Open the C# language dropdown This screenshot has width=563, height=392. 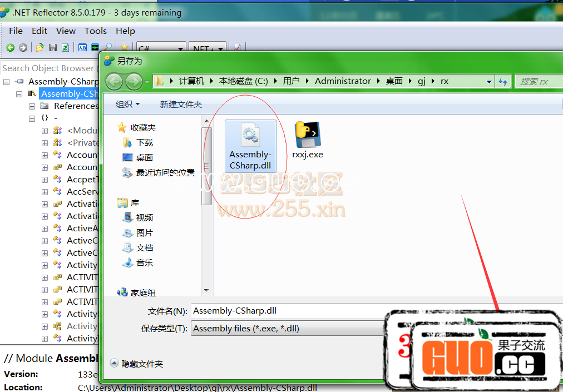pos(161,49)
